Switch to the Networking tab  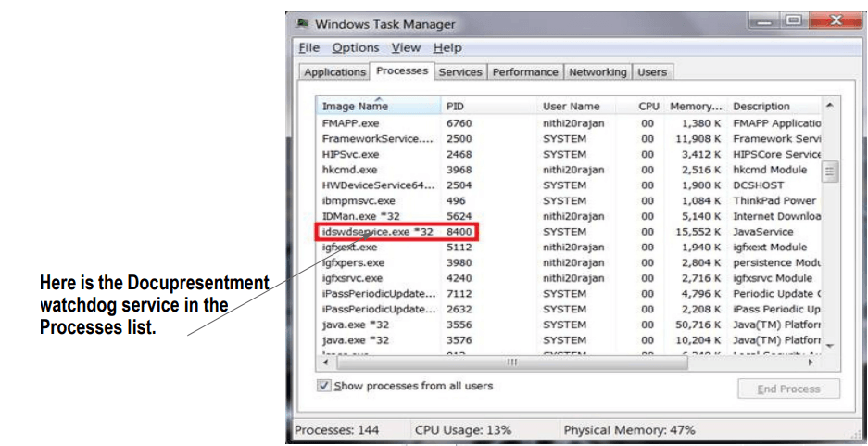(598, 72)
